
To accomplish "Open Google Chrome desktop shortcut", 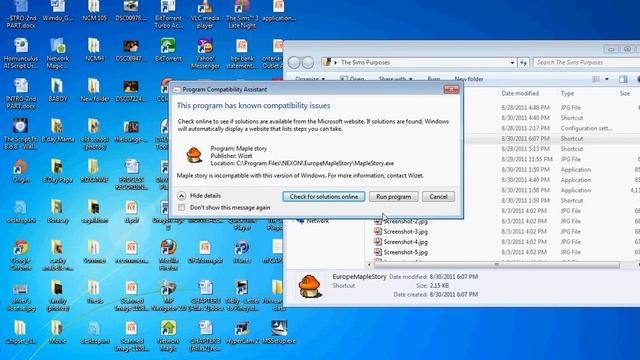I will [21, 255].
